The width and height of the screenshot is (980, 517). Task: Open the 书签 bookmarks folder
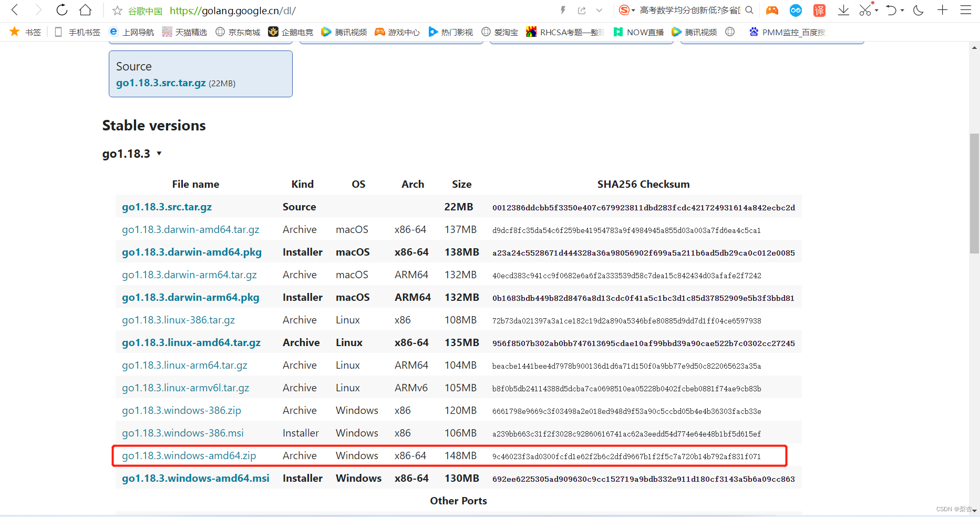[25, 32]
